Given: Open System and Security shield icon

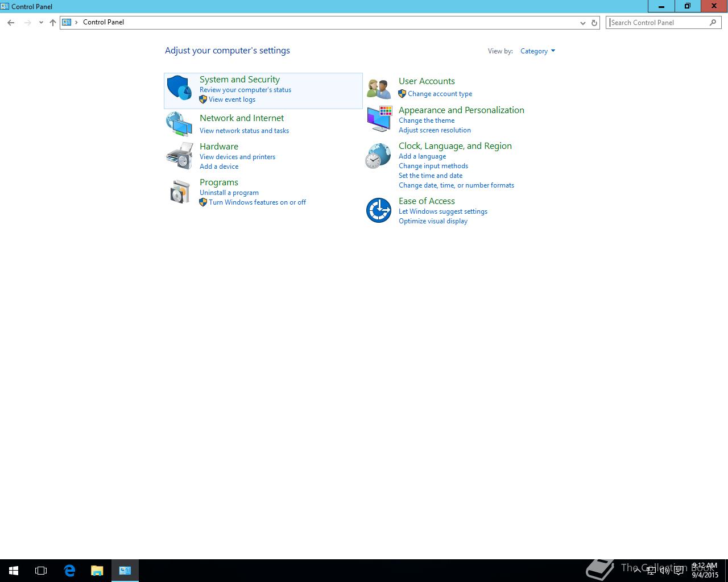Looking at the screenshot, I should point(179,88).
